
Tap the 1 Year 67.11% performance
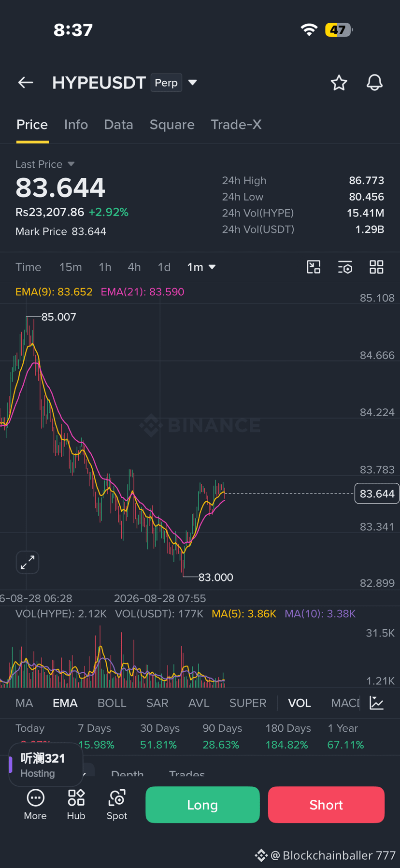coord(345,737)
